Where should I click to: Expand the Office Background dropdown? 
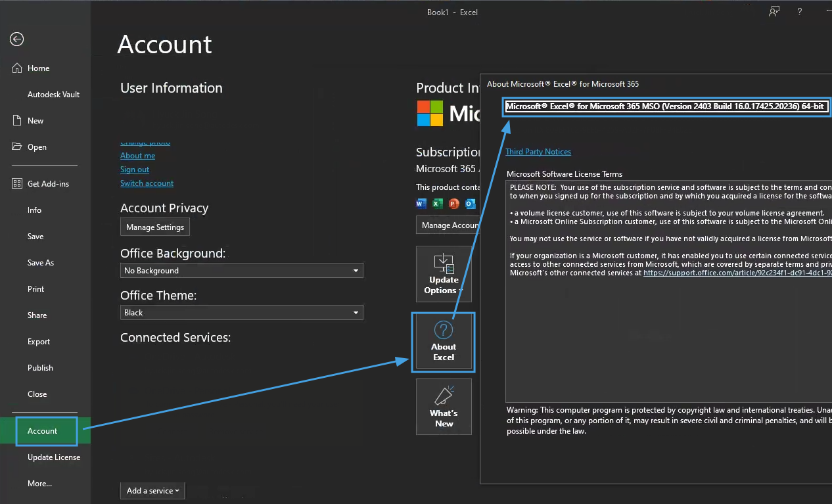(242, 271)
